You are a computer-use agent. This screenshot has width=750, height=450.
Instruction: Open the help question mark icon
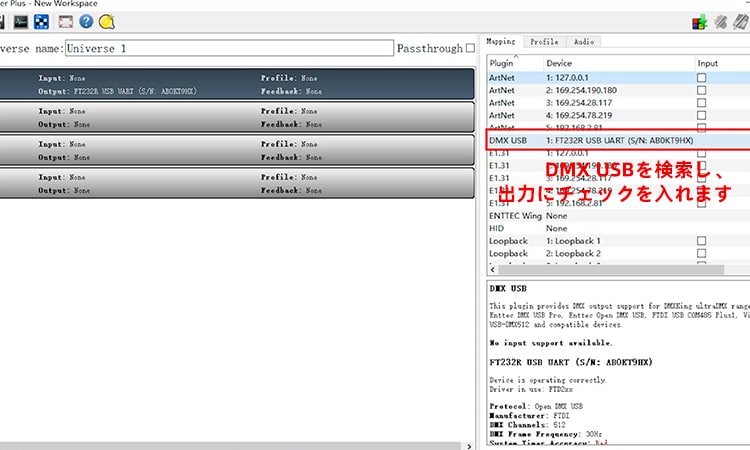(x=86, y=22)
